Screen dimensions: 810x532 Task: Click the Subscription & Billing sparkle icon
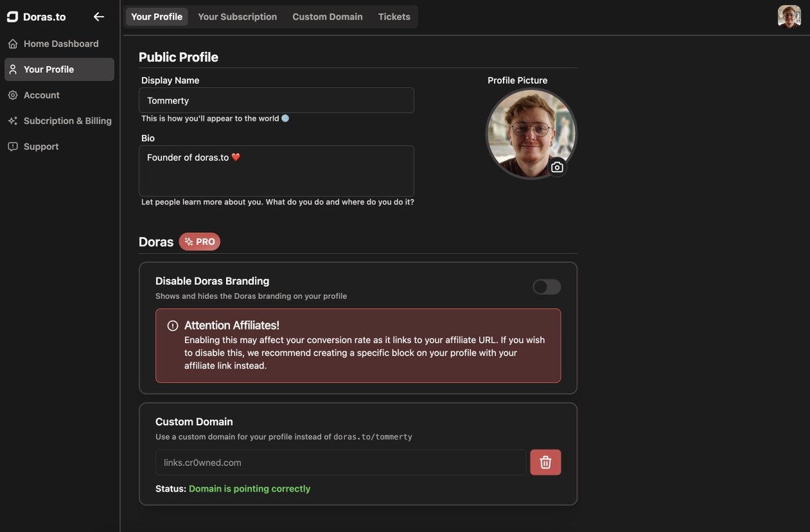point(13,121)
